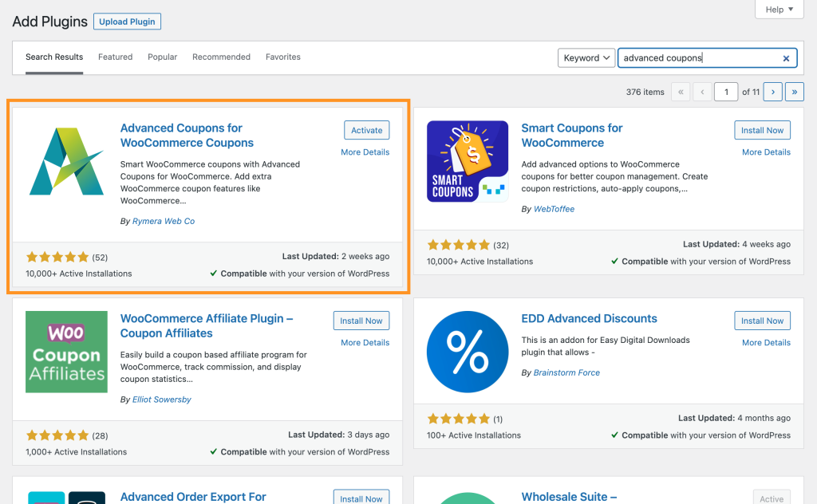Click the Advanced Coupons star rating
This screenshot has height=504, width=817.
coord(57,258)
